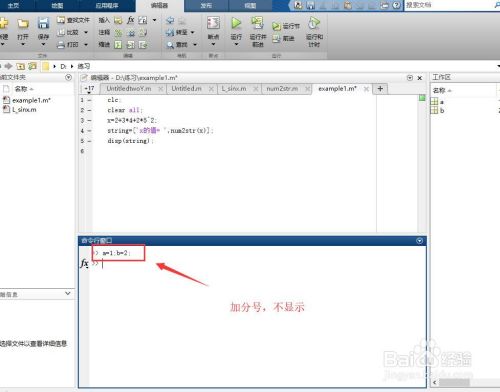Switch to the 发布 ribbon tab
This screenshot has height=392, width=500.
(x=206, y=5)
